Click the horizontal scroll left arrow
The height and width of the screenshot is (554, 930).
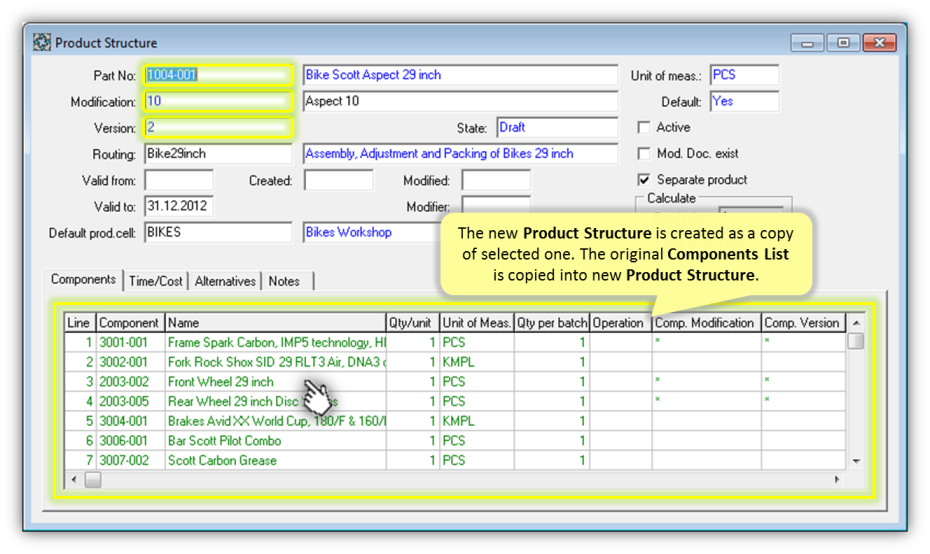point(74,479)
